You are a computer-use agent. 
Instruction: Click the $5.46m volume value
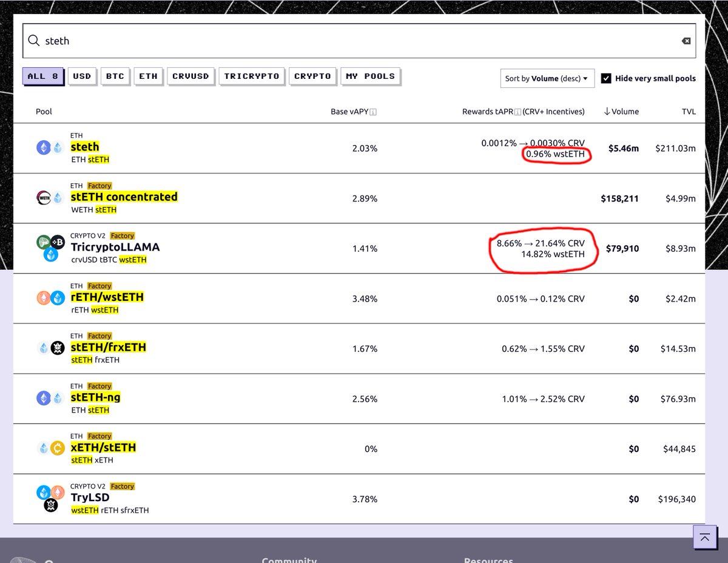624,148
